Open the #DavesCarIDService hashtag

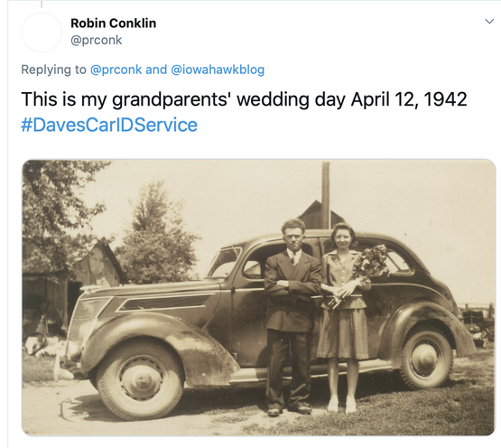click(x=109, y=125)
